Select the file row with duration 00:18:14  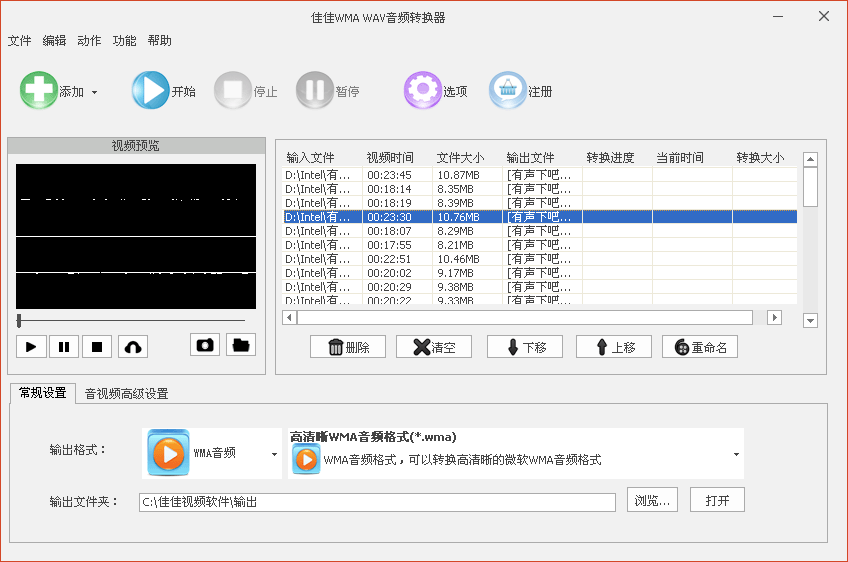pyautogui.click(x=540, y=189)
